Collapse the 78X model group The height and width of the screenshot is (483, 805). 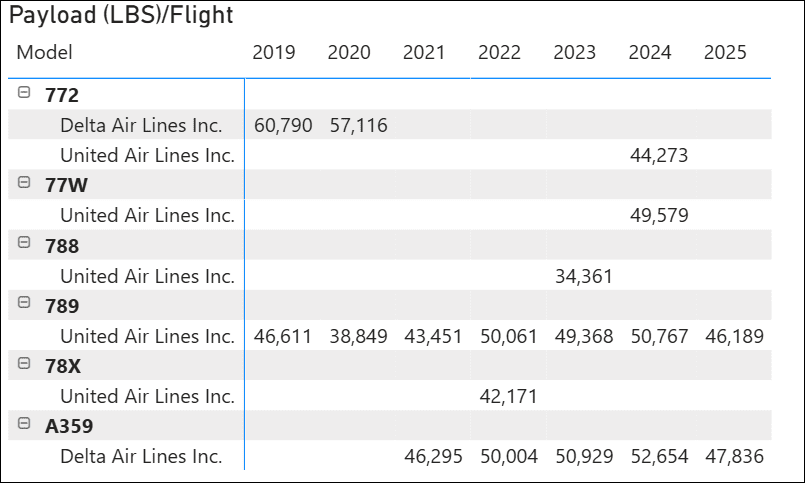point(24,364)
